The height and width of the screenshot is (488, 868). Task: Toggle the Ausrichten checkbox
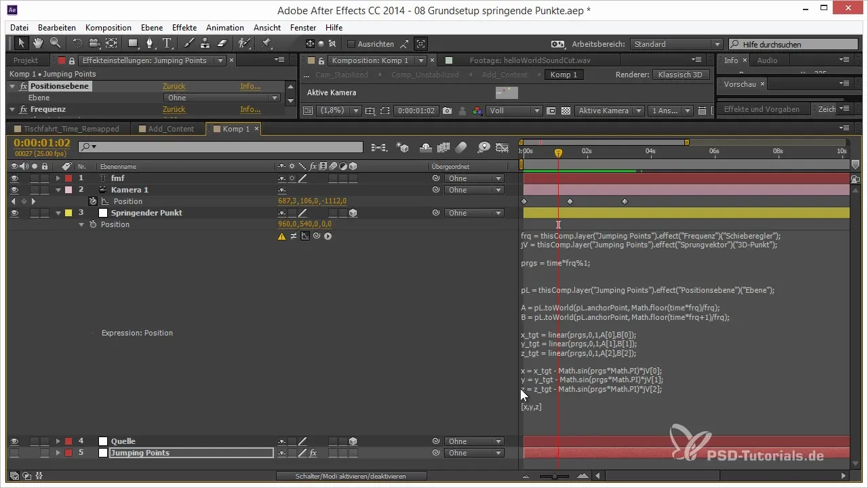tap(351, 44)
